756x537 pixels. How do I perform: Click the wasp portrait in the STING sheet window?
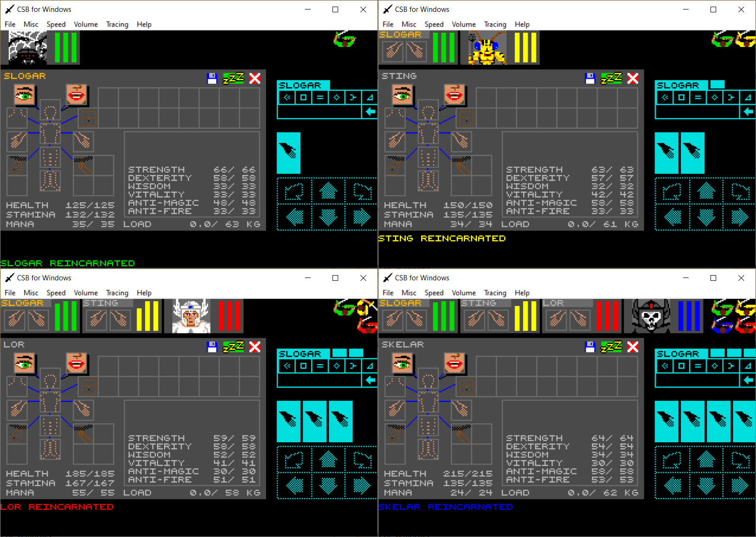[x=487, y=47]
